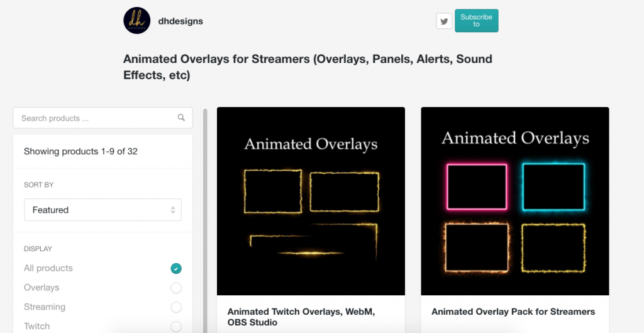
Task: Click the search magnifier icon
Action: 181,118
